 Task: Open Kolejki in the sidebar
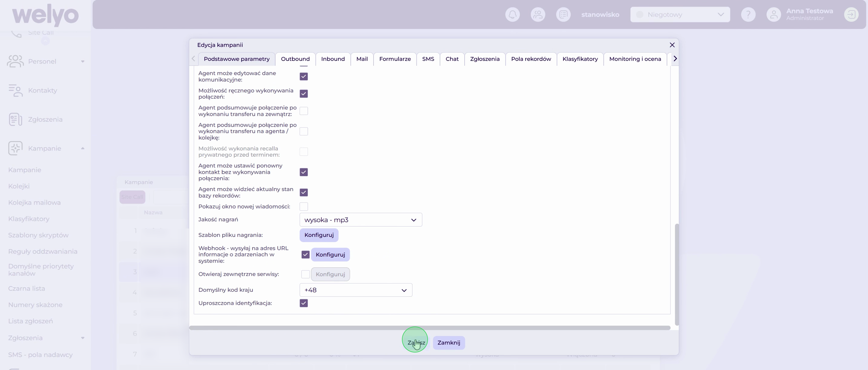(x=19, y=186)
